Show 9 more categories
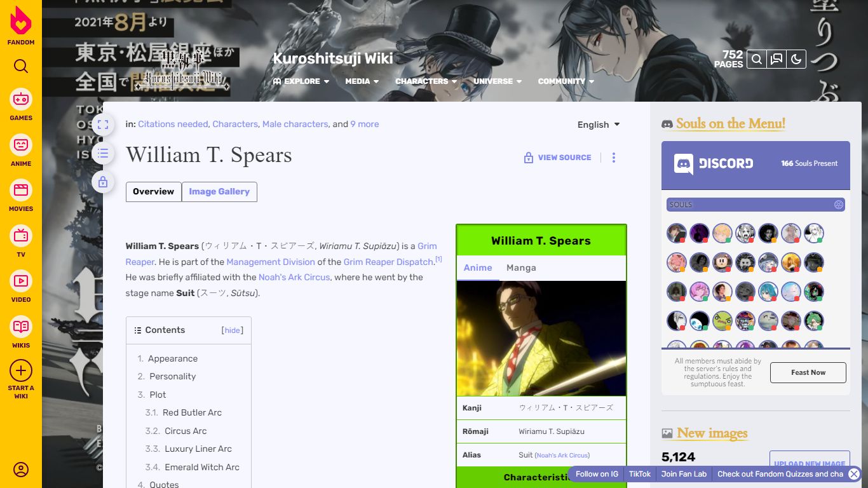Image resolution: width=868 pixels, height=488 pixels. pyautogui.click(x=365, y=124)
